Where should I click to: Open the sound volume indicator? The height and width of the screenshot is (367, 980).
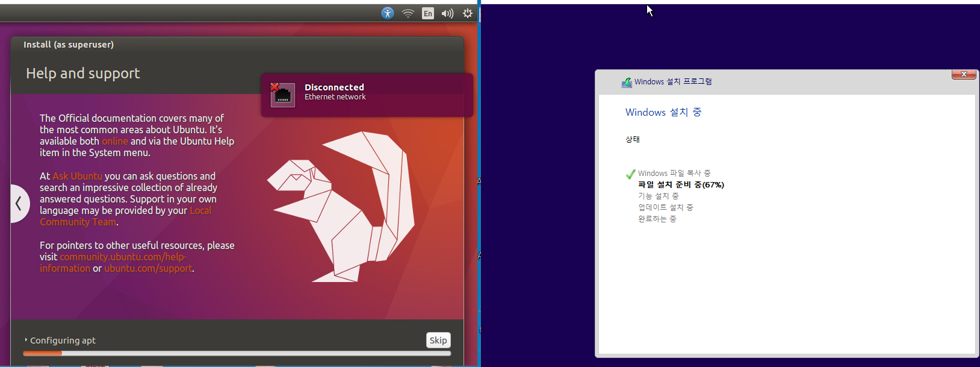(x=447, y=13)
